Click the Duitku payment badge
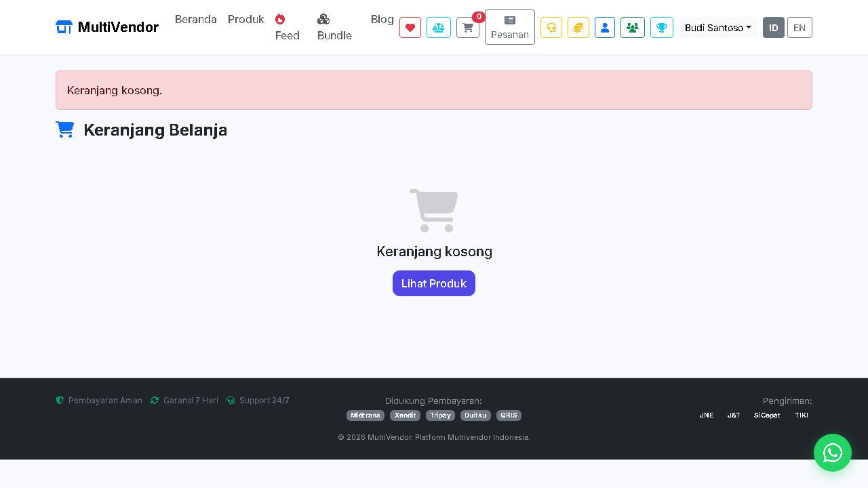Image resolution: width=868 pixels, height=488 pixels. point(475,415)
